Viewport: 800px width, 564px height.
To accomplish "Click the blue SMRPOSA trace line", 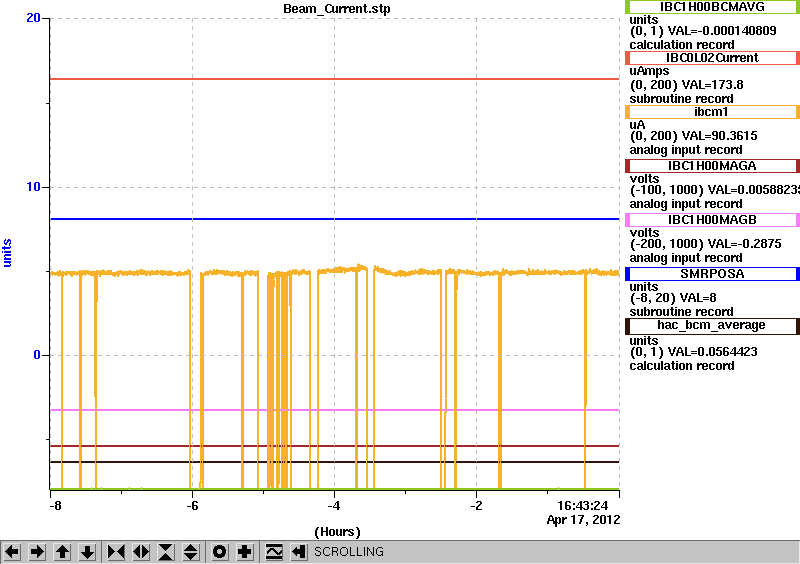I will coord(334,219).
